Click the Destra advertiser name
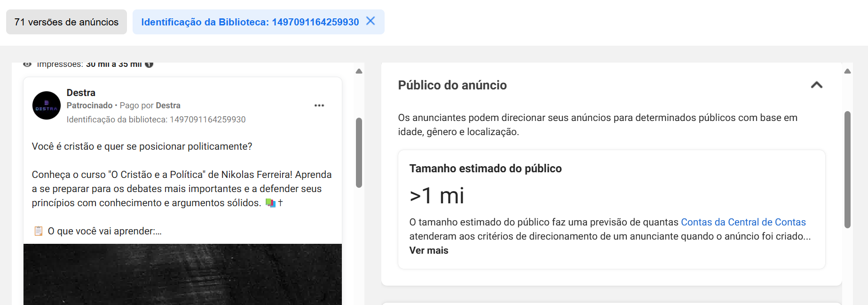The height and width of the screenshot is (305, 868). point(81,93)
